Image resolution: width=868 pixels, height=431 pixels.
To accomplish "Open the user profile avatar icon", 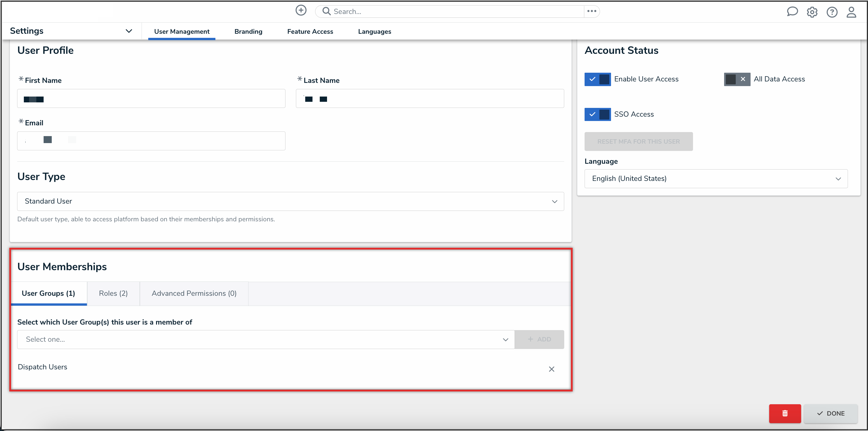I will tap(851, 12).
